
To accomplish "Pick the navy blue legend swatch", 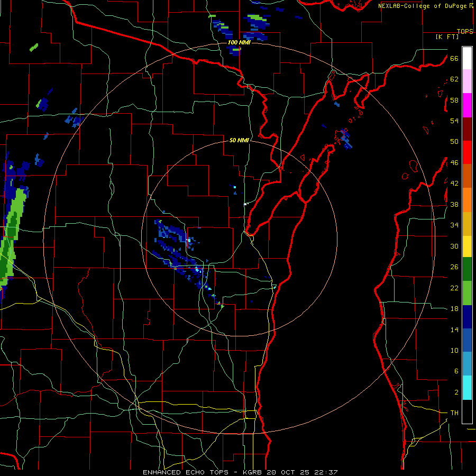I will tap(467, 317).
